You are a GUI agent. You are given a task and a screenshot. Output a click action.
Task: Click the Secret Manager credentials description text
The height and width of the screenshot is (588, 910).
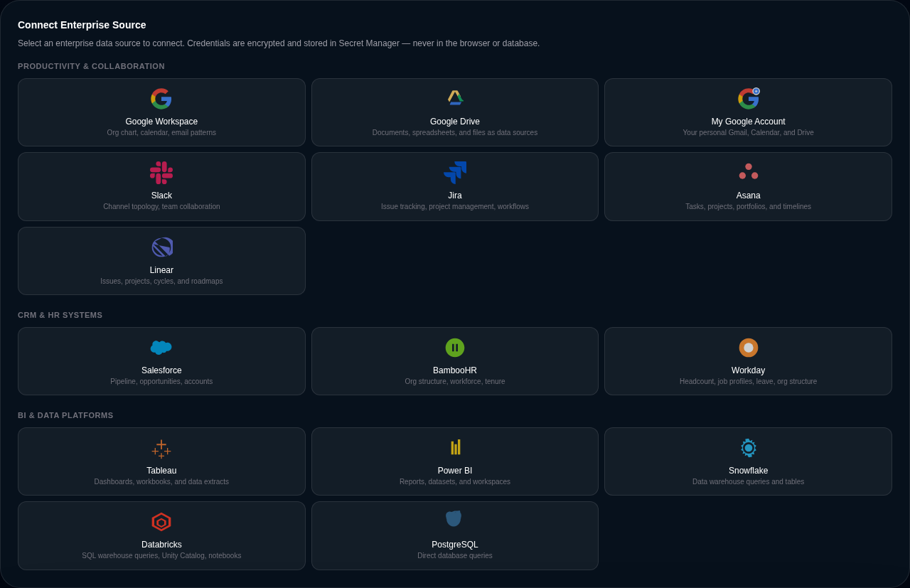pyautogui.click(x=279, y=43)
